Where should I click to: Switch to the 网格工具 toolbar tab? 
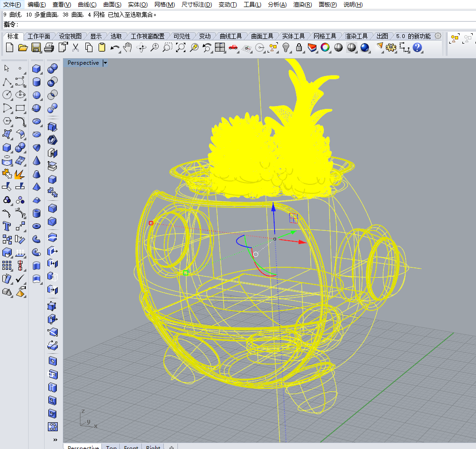coord(325,37)
